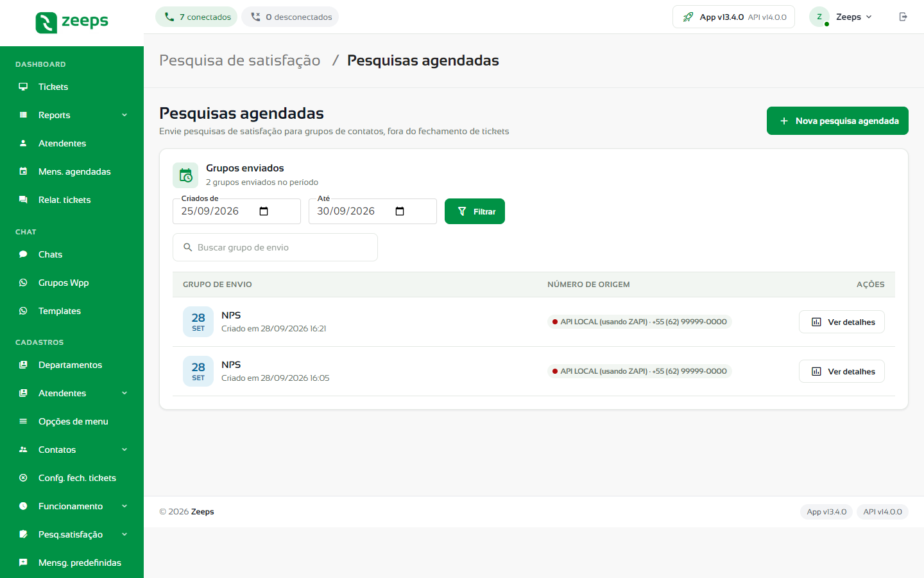
Task: Click the Zeeps logo icon
Action: pyautogui.click(x=46, y=22)
